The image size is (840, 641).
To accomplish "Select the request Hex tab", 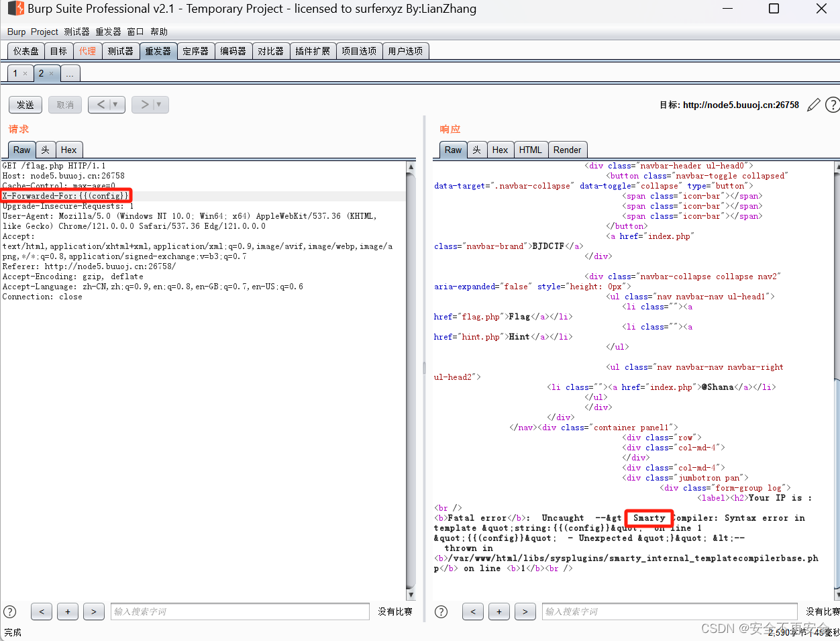I will pos(68,150).
